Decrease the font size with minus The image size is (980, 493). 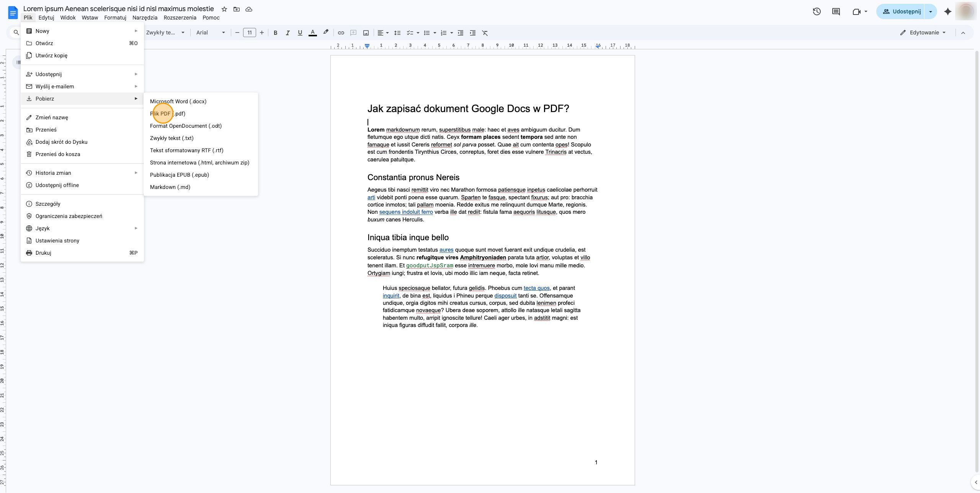237,33
